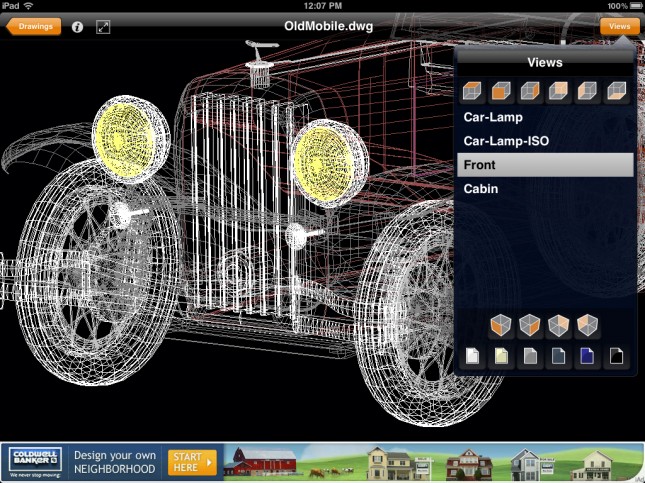This screenshot has height=483, width=645.
Task: Open drawing info with the i icon
Action: tap(78, 27)
